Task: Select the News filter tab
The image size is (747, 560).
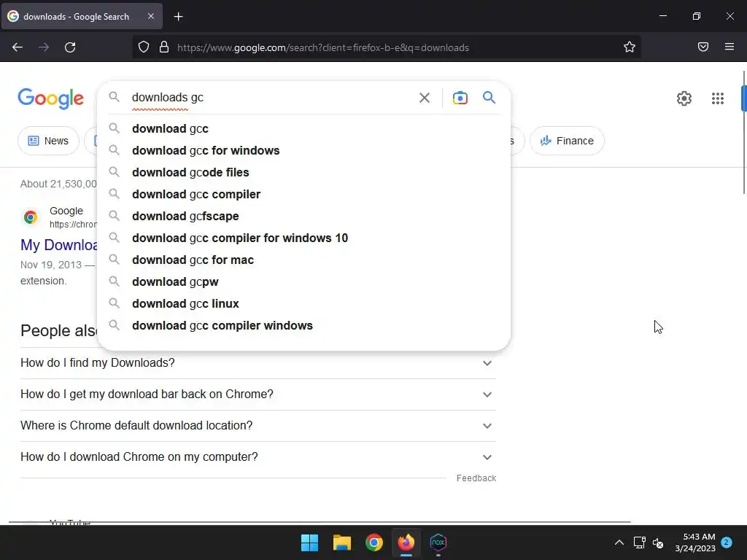Action: tap(48, 141)
